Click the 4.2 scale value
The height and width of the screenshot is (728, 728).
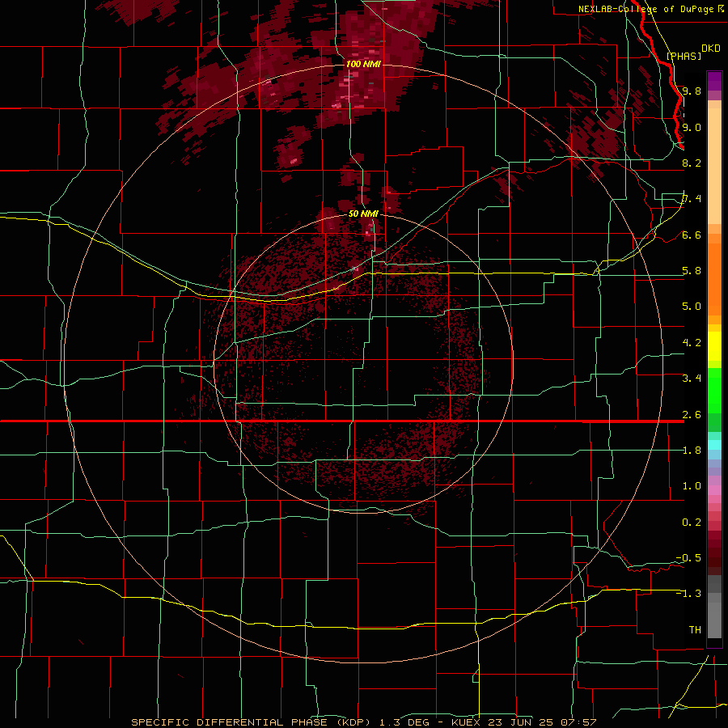pos(692,343)
